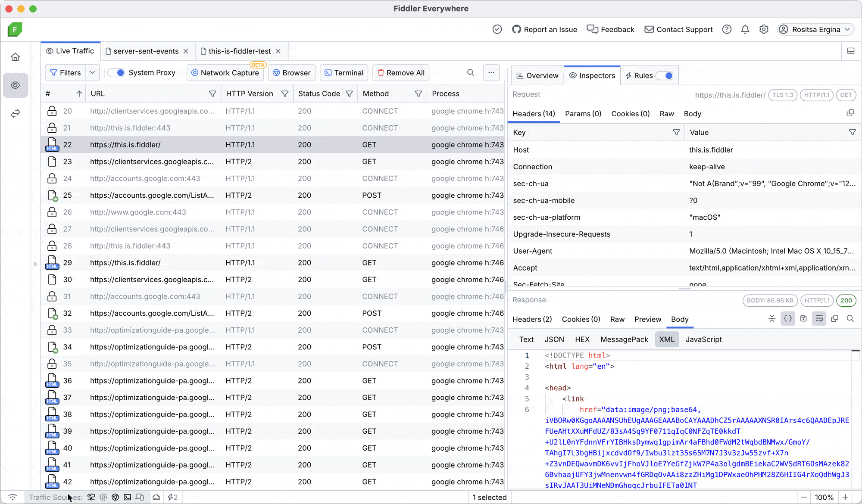Click the terminal source icon in the status bar

point(127,497)
